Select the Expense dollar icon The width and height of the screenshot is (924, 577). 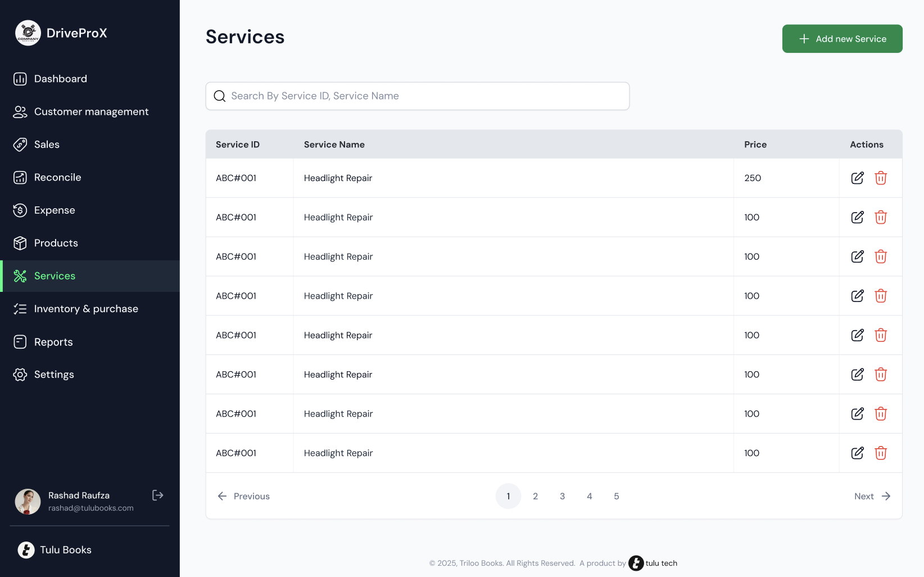(x=20, y=210)
